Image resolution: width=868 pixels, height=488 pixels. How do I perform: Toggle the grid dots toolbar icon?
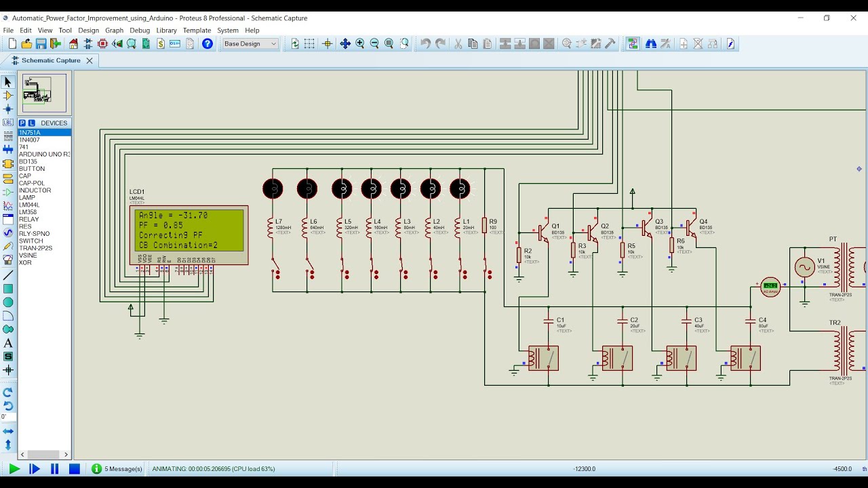[309, 43]
